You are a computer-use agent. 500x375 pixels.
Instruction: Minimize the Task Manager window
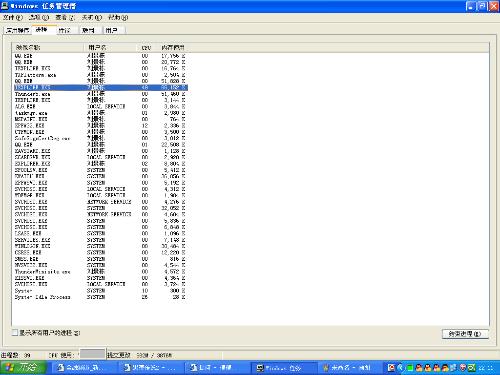pyautogui.click(x=471, y=6)
